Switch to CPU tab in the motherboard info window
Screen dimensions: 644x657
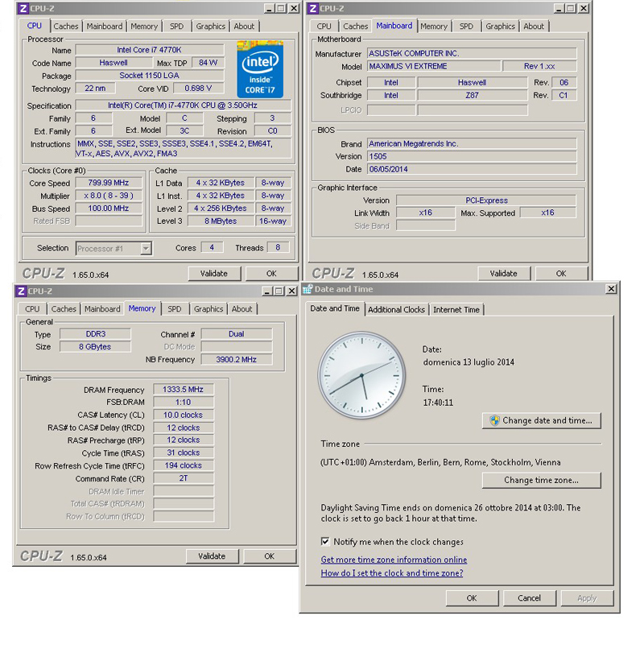pos(324,26)
